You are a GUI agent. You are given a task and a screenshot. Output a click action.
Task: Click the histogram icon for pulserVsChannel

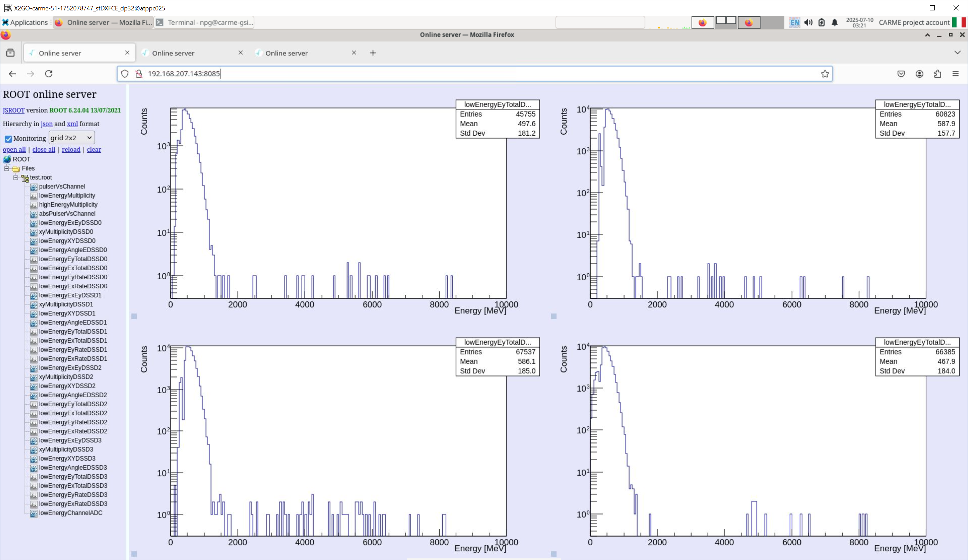(34, 187)
